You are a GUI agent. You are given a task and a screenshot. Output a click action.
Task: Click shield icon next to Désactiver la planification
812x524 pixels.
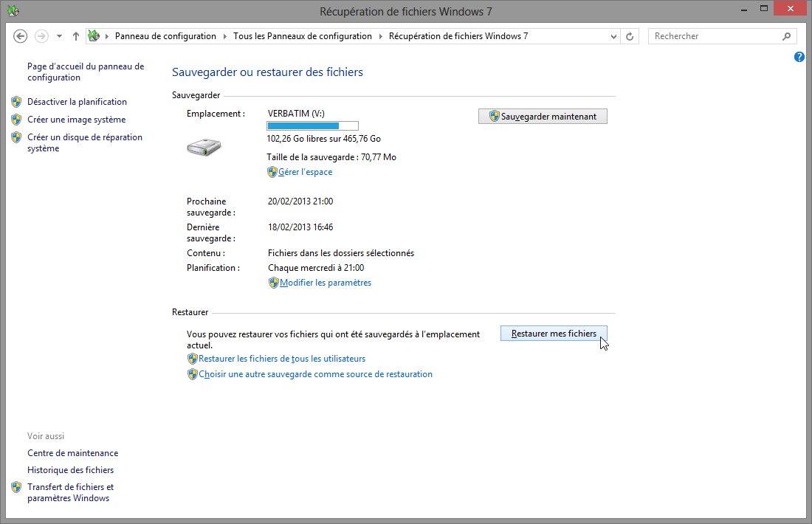tap(16, 102)
